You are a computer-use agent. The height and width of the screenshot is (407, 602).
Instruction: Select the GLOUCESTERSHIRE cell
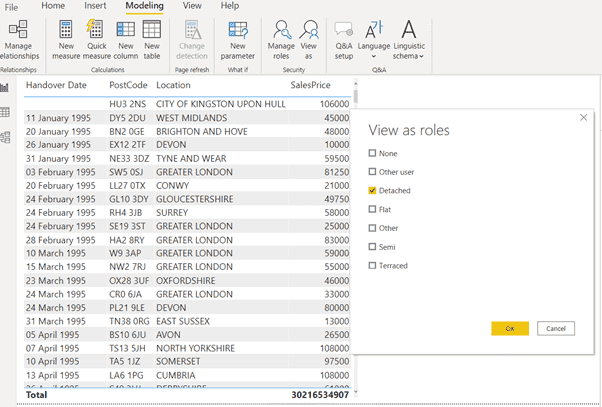point(195,199)
